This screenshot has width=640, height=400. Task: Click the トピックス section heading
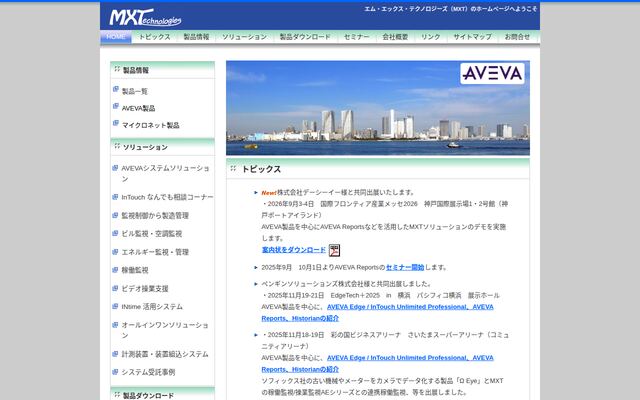point(261,169)
